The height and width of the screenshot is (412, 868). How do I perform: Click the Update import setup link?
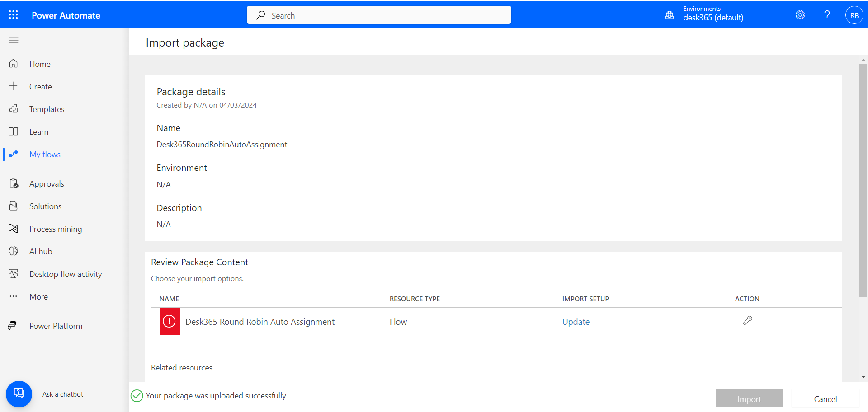click(576, 322)
